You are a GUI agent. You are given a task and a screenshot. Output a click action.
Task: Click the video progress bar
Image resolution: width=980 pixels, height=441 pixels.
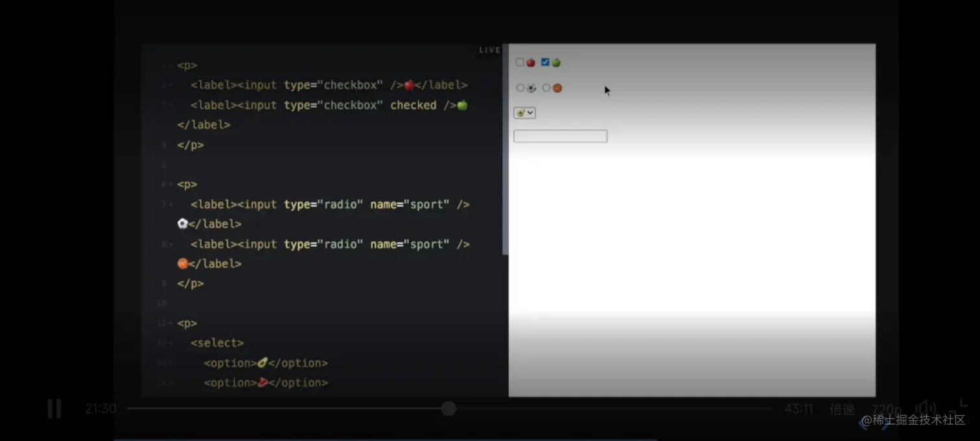tap(447, 409)
